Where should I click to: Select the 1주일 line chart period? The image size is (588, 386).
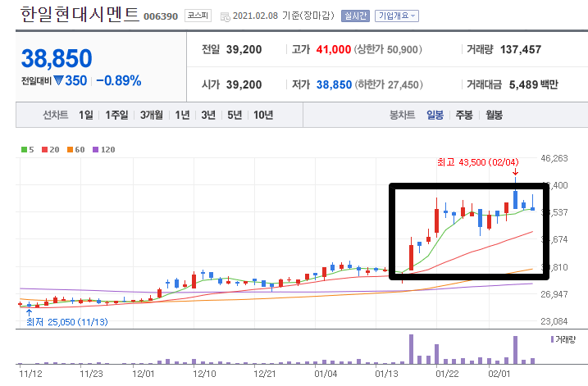click(116, 115)
